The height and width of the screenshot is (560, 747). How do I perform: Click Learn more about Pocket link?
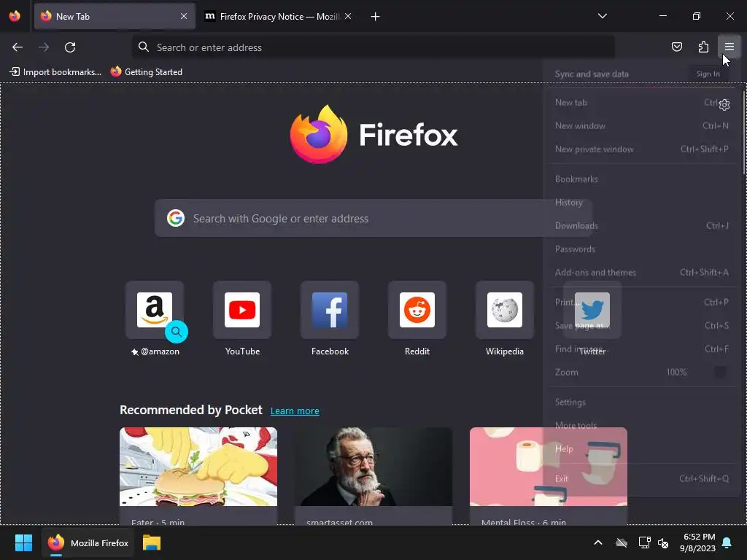pyautogui.click(x=295, y=411)
